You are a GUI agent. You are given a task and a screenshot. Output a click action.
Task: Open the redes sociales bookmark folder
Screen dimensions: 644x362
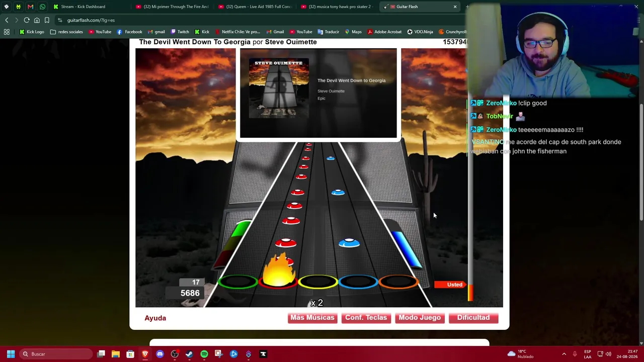tap(66, 32)
